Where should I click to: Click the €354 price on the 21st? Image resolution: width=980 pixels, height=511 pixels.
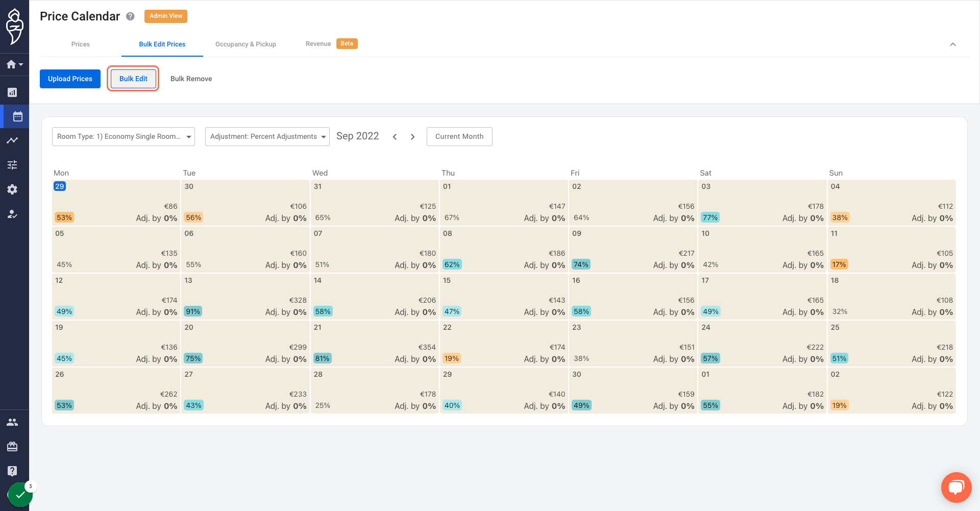click(427, 347)
